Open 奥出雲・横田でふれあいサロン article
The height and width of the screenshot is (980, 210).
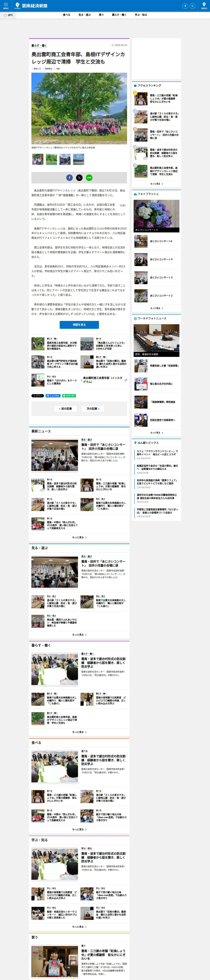(54, 622)
